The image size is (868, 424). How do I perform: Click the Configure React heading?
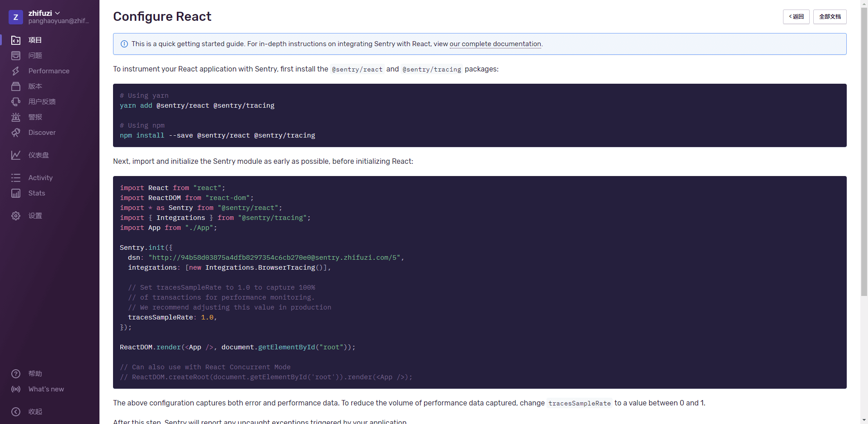point(162,17)
